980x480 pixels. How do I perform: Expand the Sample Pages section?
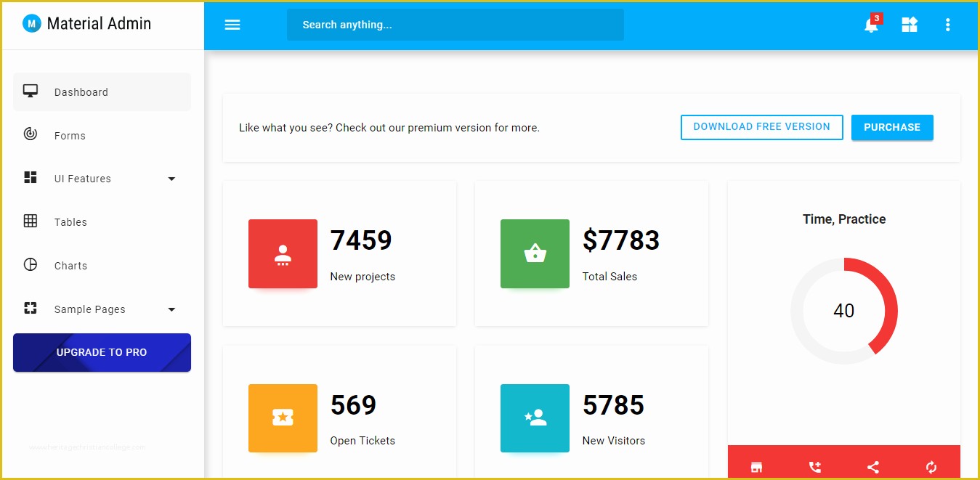(x=89, y=309)
